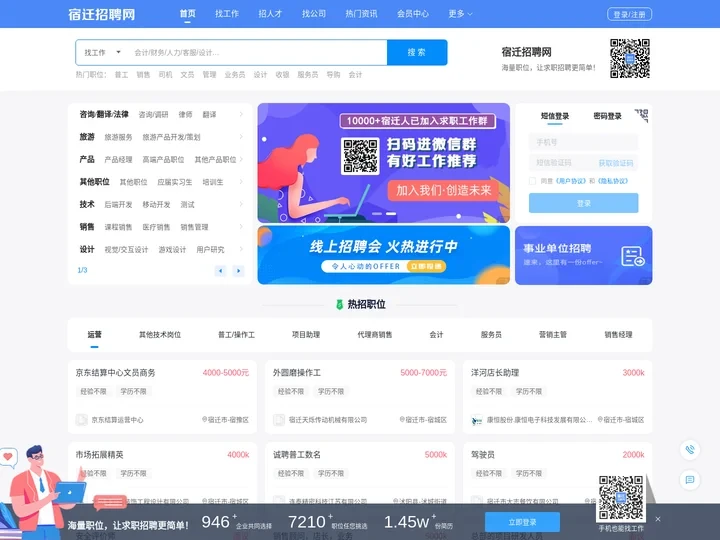
Task: Open job 洋河店长助理
Action: 495,373
